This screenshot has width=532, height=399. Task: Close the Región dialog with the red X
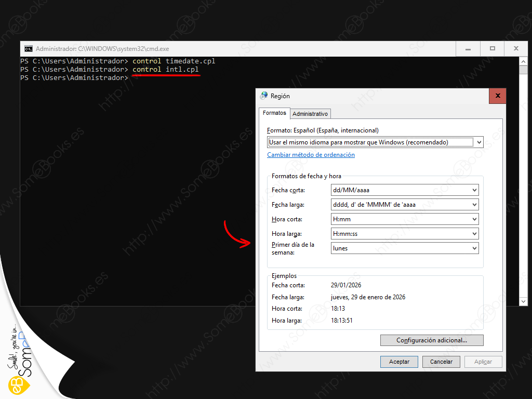click(x=497, y=96)
